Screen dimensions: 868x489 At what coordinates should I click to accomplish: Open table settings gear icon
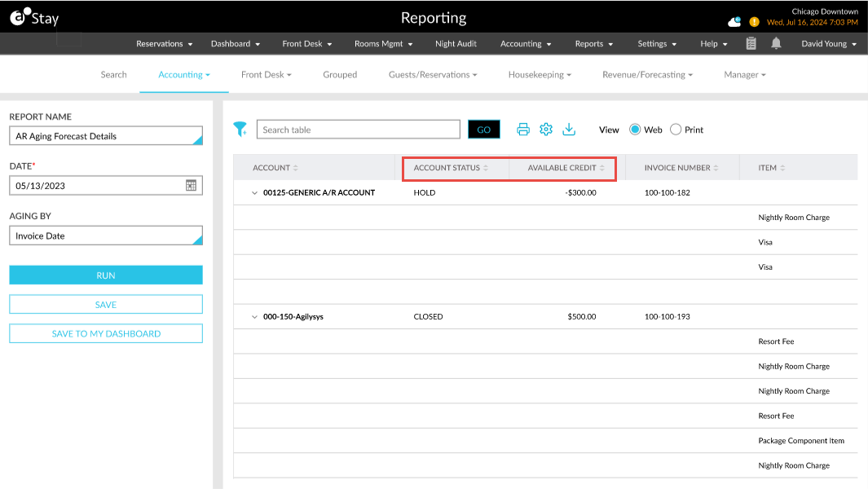coord(546,129)
